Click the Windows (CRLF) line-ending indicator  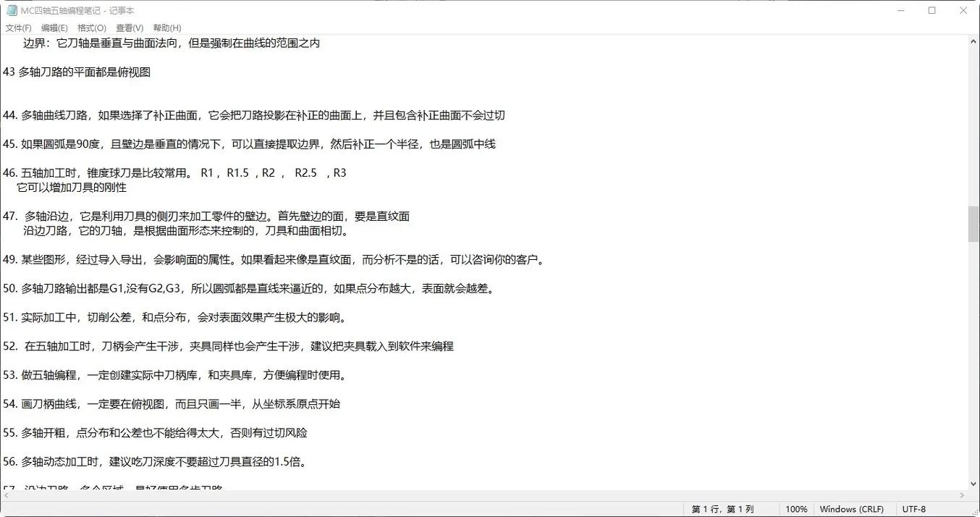coord(852,509)
